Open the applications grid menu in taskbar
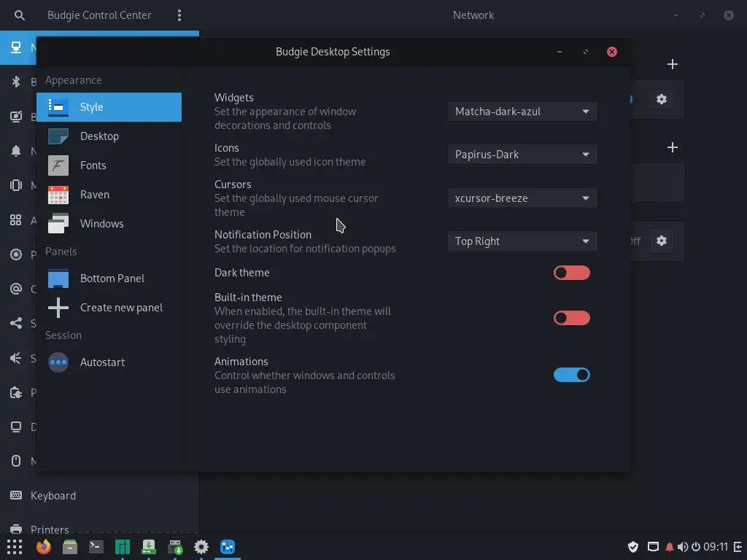The image size is (747, 560). (x=15, y=547)
